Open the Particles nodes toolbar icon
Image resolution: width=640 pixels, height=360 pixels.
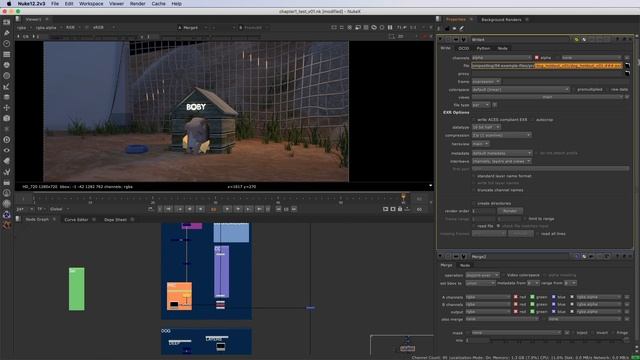coord(7,129)
